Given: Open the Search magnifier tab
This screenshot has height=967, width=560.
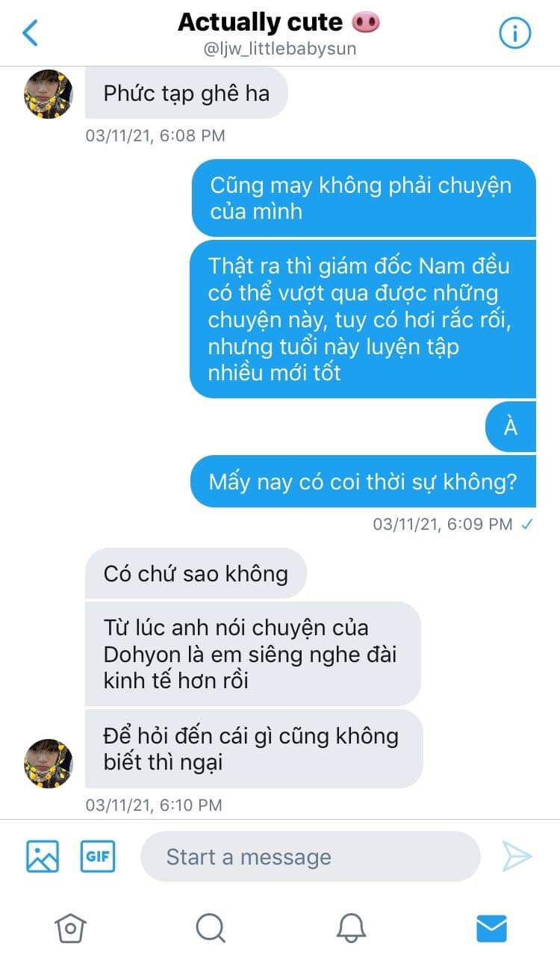Looking at the screenshot, I should click(x=211, y=928).
